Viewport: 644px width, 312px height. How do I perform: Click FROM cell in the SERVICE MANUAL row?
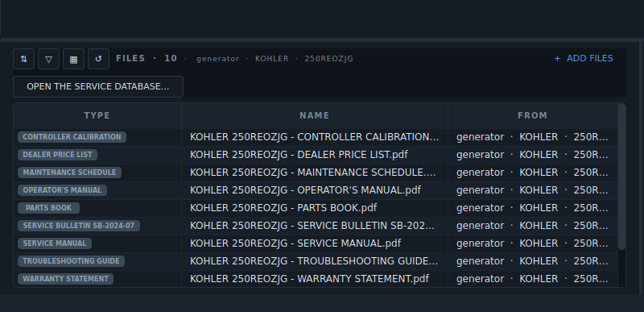tap(532, 243)
